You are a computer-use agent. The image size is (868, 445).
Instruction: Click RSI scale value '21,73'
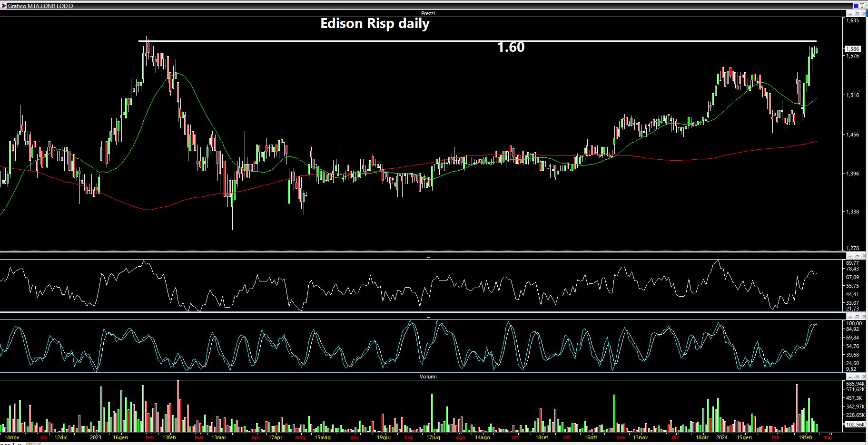852,309
